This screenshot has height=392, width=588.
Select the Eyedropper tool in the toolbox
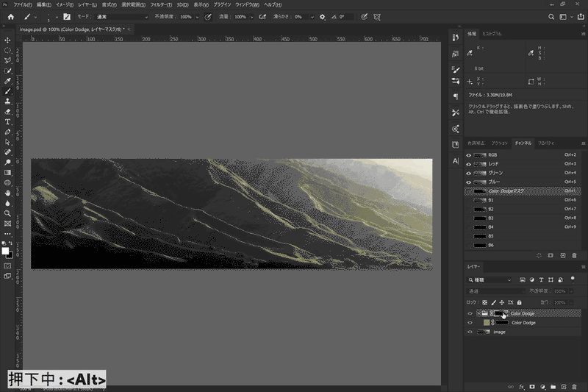(x=7, y=81)
